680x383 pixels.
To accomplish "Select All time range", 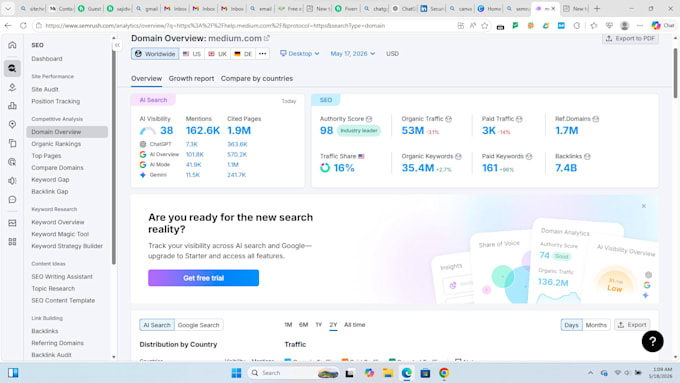I will pos(355,325).
